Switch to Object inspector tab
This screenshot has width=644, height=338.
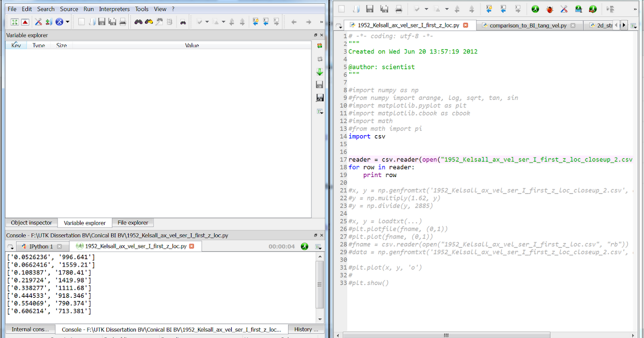click(32, 223)
